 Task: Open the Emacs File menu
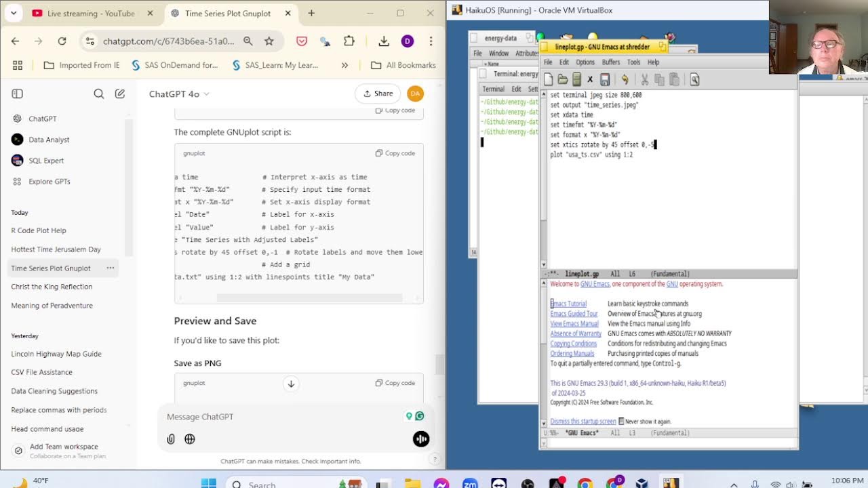coord(548,62)
